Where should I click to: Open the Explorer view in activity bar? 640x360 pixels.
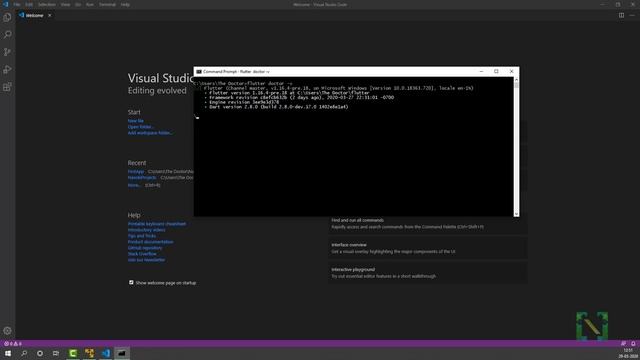[x=7, y=18]
